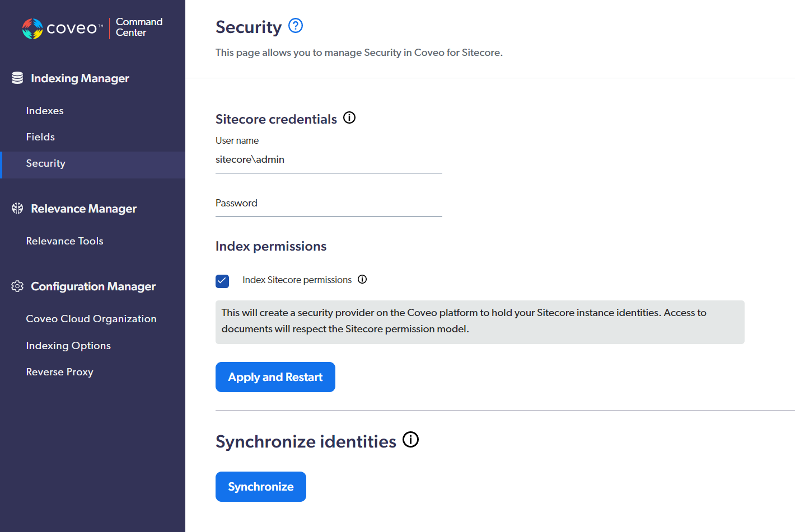Open the Fields page
The image size is (795, 532).
pyautogui.click(x=40, y=137)
